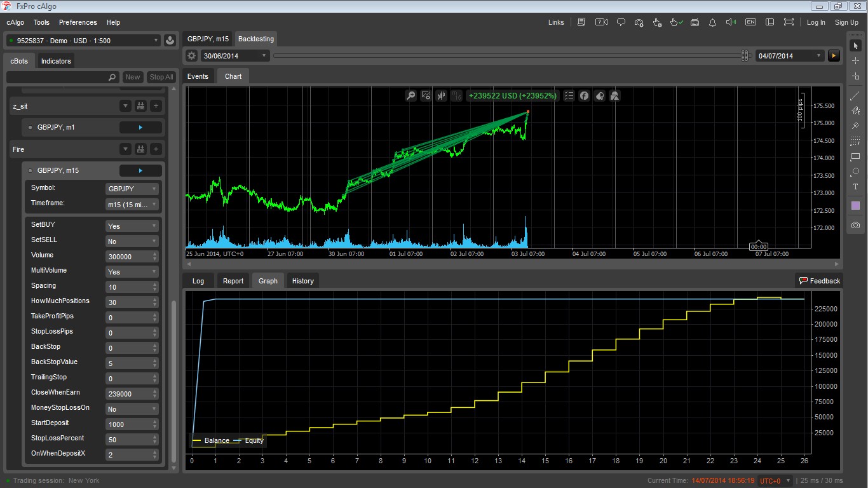Switch to the Events tab
Image resolution: width=868 pixels, height=488 pixels.
click(198, 76)
